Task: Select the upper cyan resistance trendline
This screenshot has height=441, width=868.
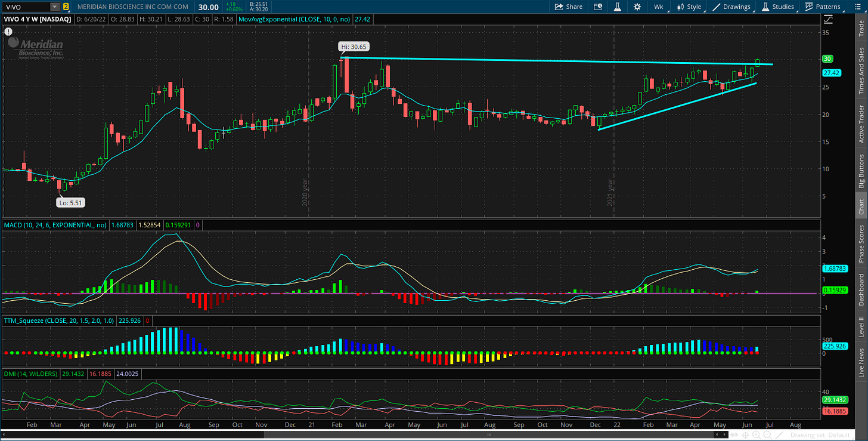Action: [x=557, y=61]
